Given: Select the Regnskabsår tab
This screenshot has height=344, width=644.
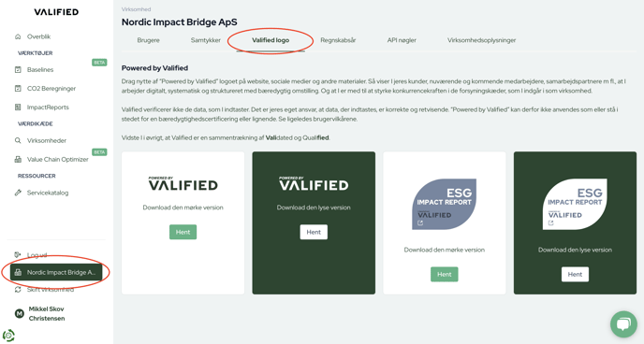Looking at the screenshot, I should (x=338, y=40).
